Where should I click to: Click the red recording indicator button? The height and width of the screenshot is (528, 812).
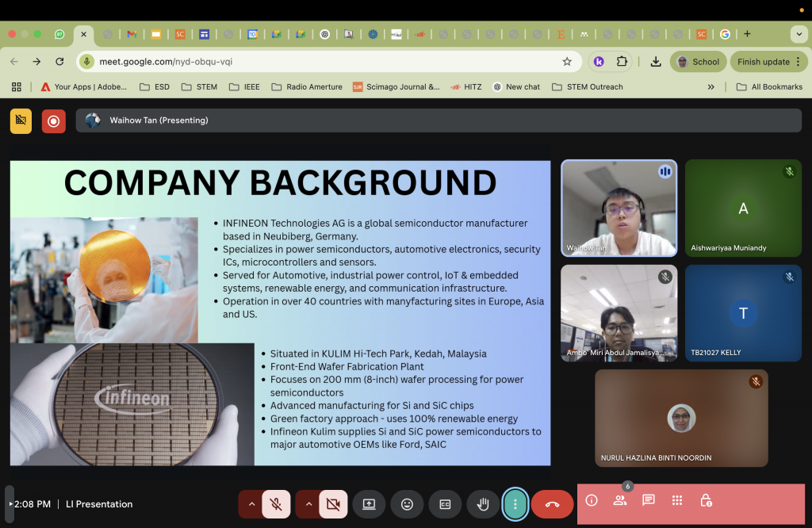(53, 121)
